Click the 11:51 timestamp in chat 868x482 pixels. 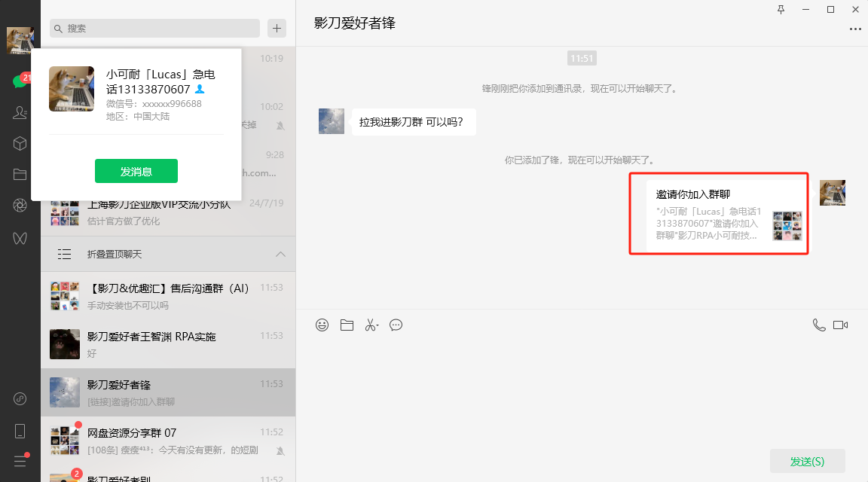(582, 58)
